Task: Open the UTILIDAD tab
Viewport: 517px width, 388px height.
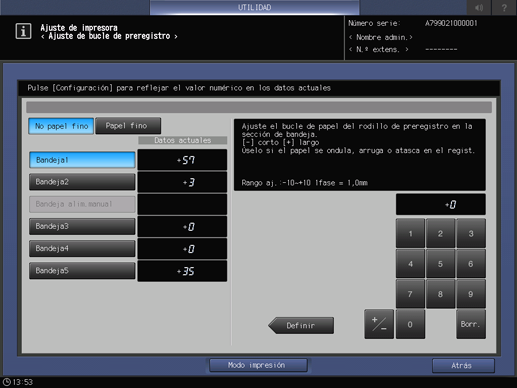Action: (254, 7)
